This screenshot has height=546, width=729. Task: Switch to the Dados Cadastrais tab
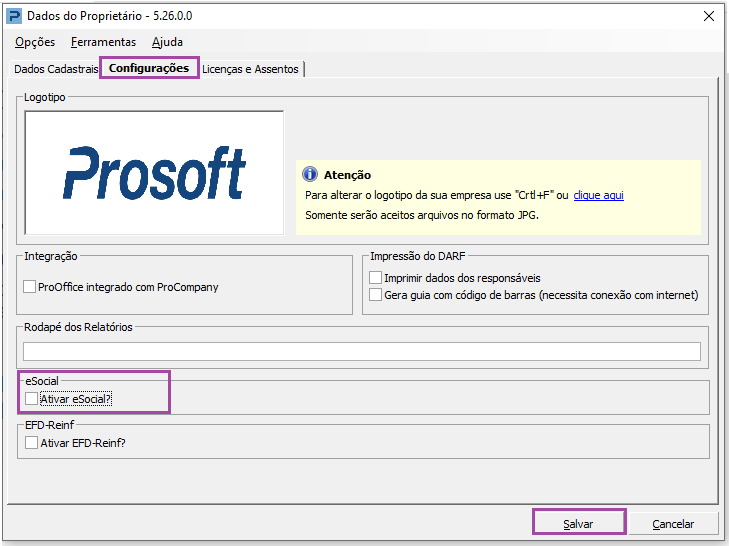(x=56, y=69)
